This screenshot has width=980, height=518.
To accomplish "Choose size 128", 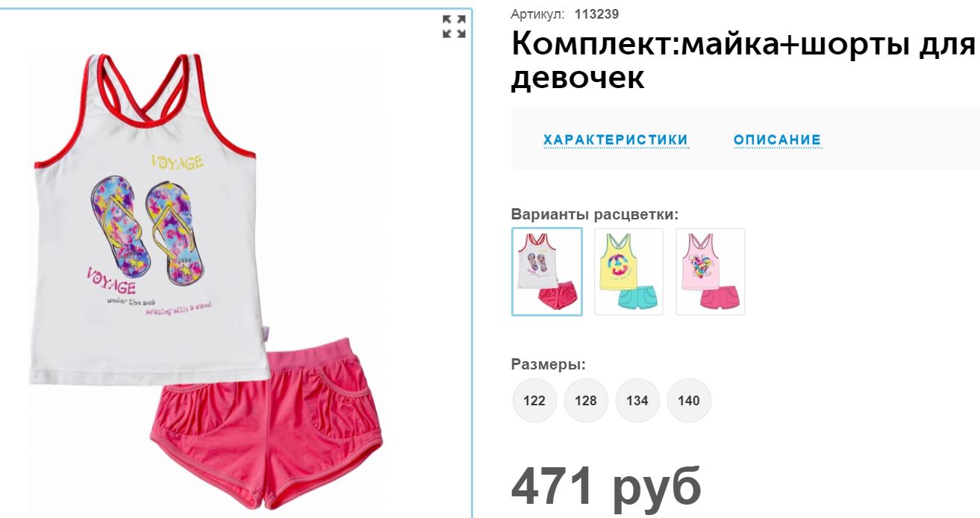I will pyautogui.click(x=586, y=401).
